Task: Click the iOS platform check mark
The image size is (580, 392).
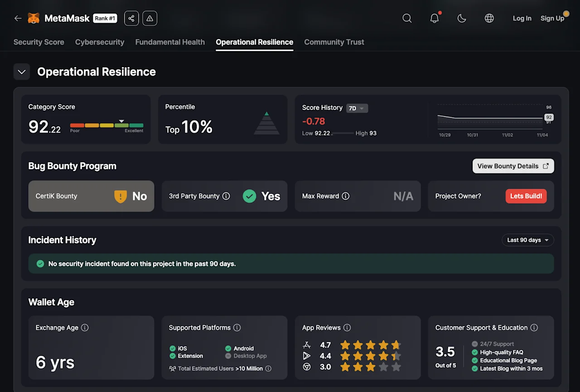Action: [x=173, y=349]
